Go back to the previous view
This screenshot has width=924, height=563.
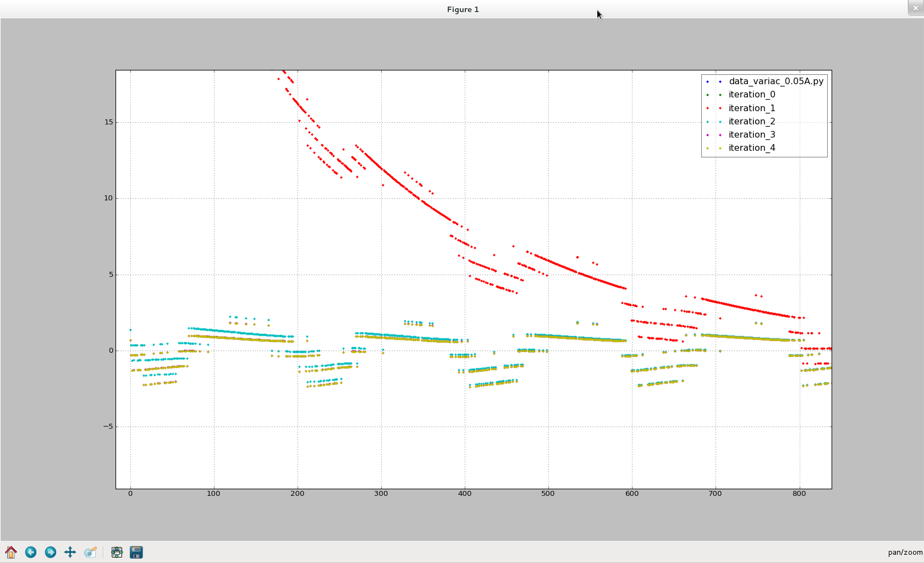coord(31,552)
